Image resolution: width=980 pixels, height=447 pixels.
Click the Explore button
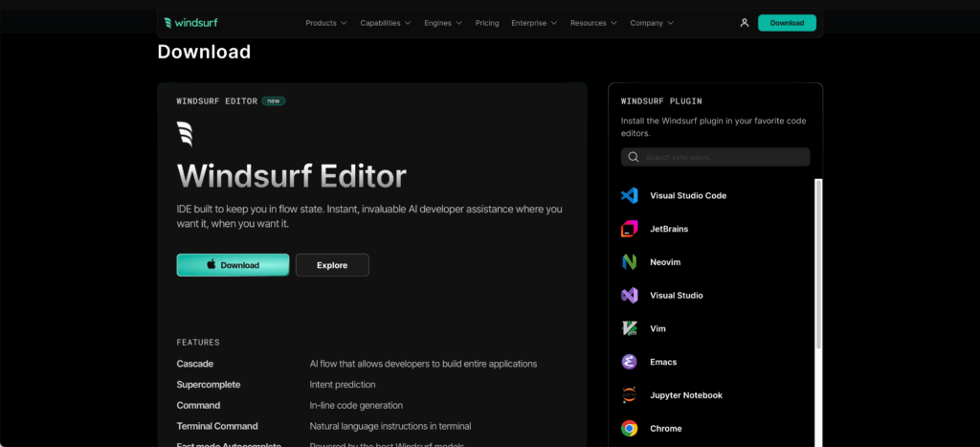[x=332, y=265]
